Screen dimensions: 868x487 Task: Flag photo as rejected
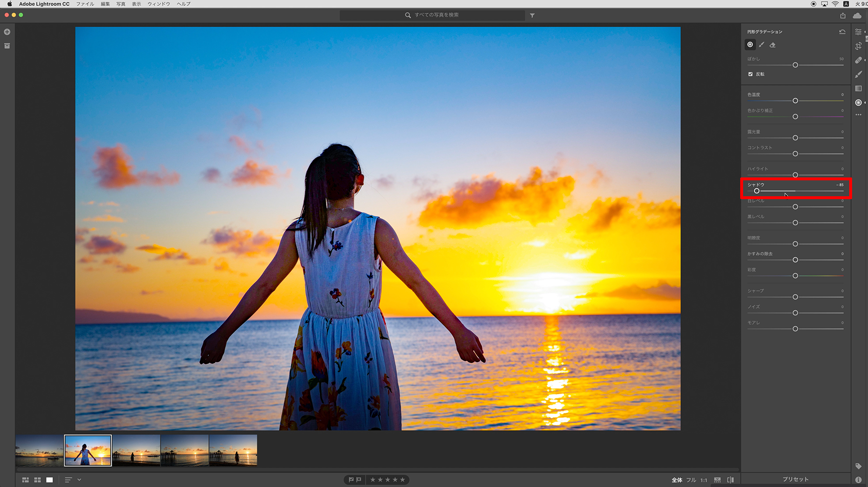point(358,480)
